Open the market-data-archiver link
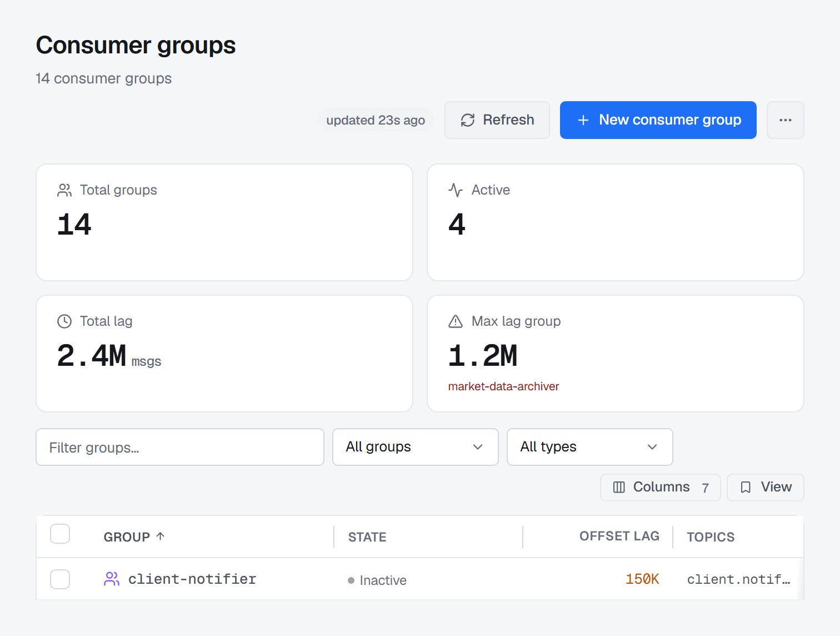The width and height of the screenshot is (840, 636). (x=503, y=386)
